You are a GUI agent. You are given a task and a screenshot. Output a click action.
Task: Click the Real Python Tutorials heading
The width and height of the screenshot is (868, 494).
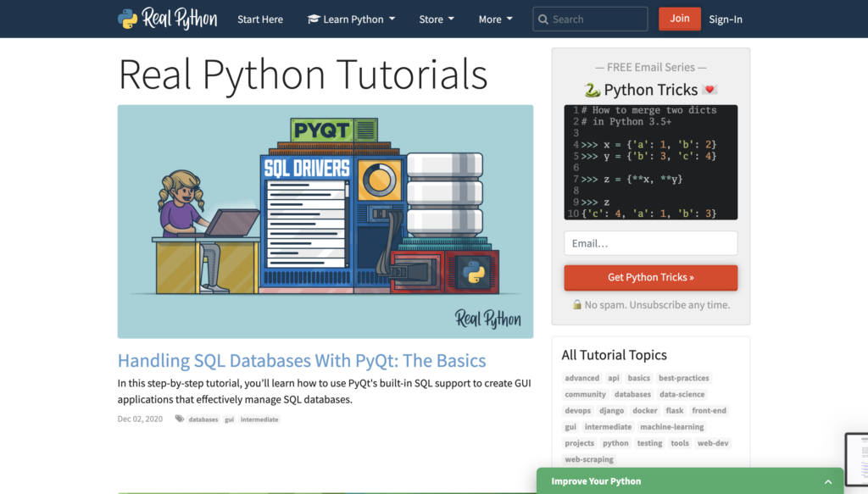303,74
